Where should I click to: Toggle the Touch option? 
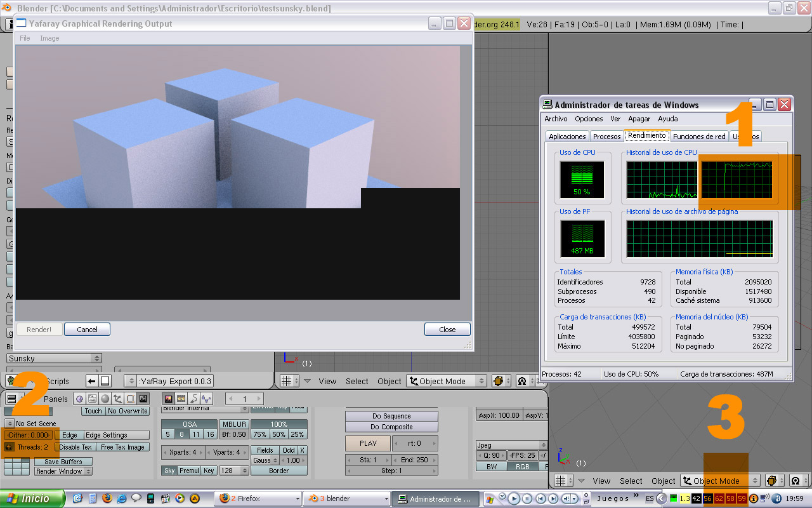(x=93, y=411)
